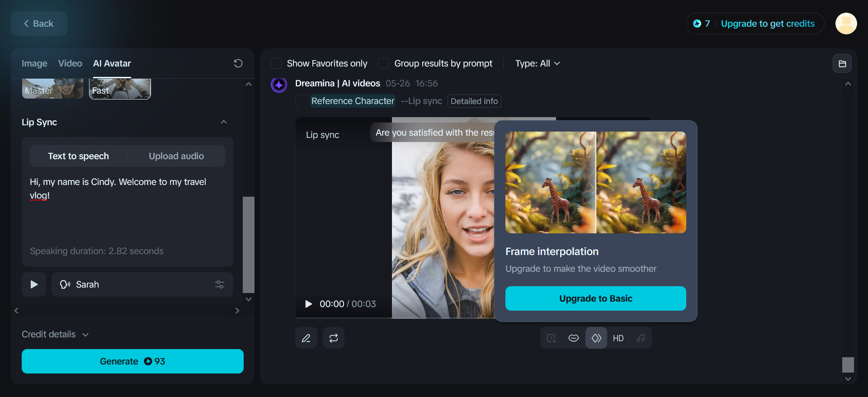Expand the Credit details section
This screenshot has height=397, width=868.
tap(55, 334)
